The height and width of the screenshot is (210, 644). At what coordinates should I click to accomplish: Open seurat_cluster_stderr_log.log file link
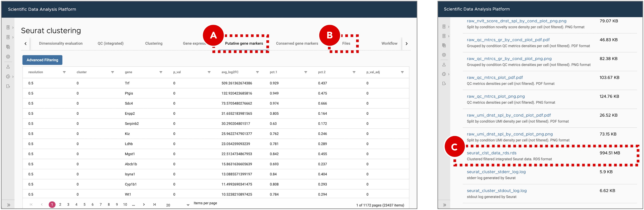(x=496, y=172)
